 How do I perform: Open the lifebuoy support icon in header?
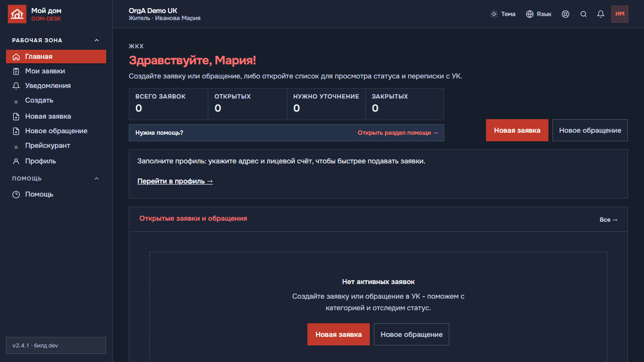pos(566,14)
